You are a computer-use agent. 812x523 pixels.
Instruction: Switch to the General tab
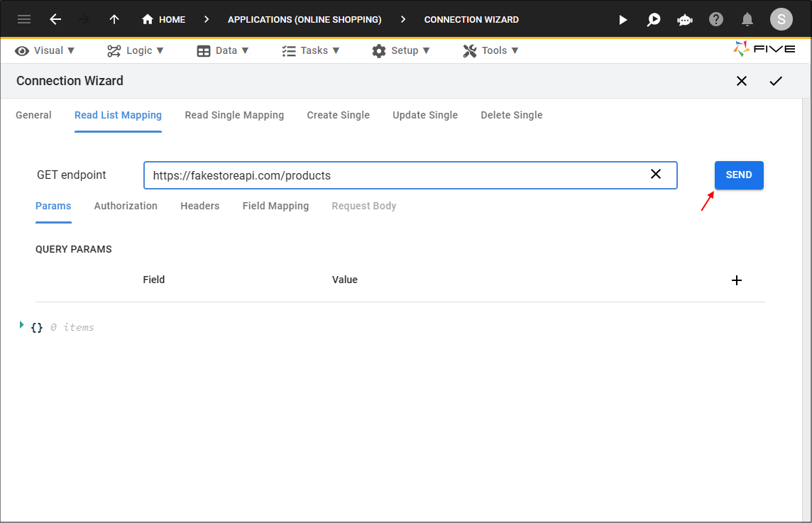(x=33, y=115)
